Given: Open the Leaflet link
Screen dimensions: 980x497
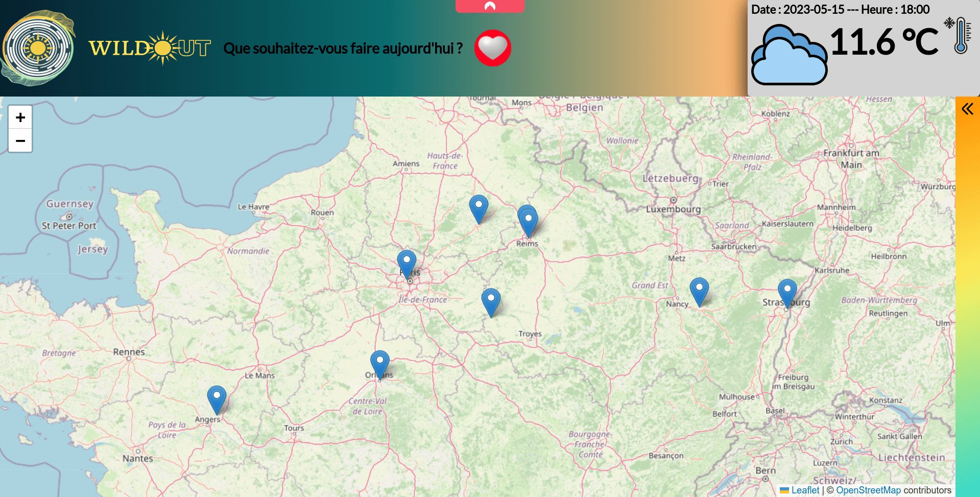Looking at the screenshot, I should (x=805, y=490).
